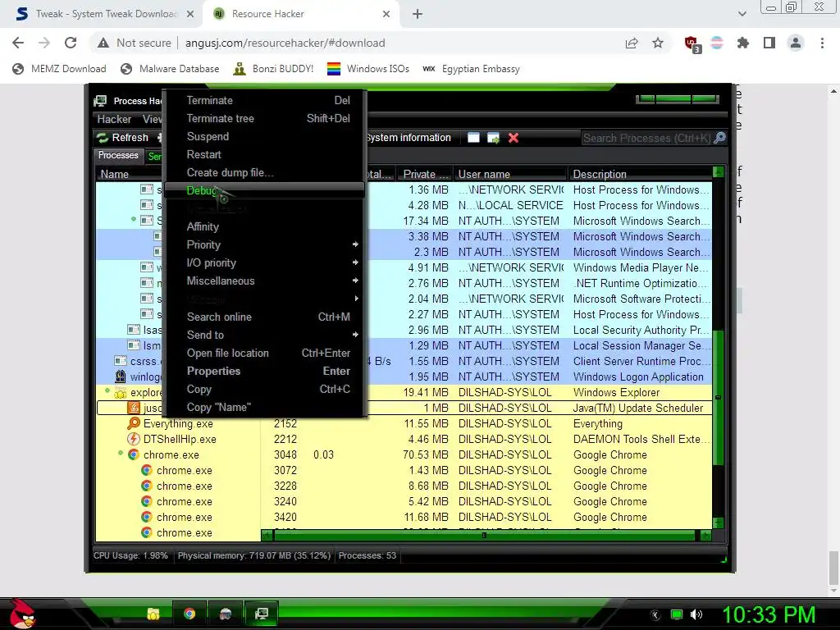Expand the Miscellaneous submenu
The height and width of the screenshot is (630, 840).
pyautogui.click(x=266, y=281)
